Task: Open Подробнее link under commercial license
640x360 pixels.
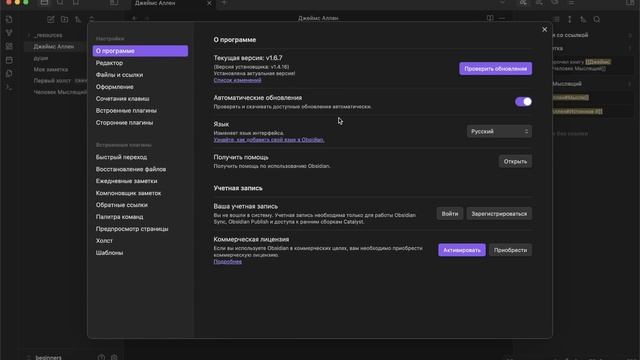Action: (x=228, y=262)
